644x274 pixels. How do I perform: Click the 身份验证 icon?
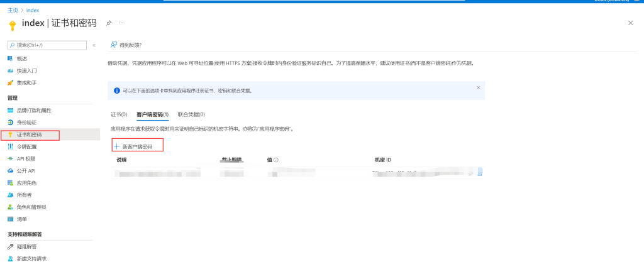(10, 123)
